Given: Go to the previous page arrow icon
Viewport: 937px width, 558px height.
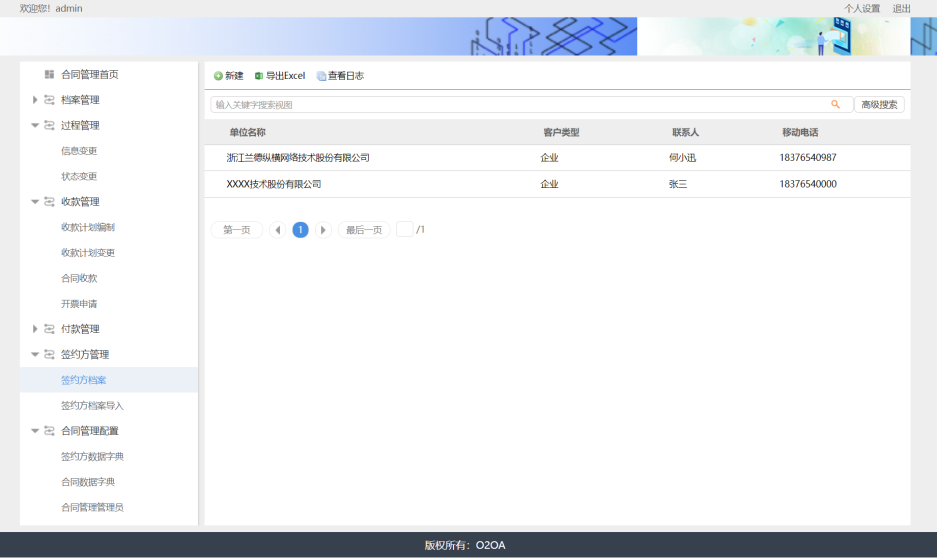Looking at the screenshot, I should tap(278, 230).
